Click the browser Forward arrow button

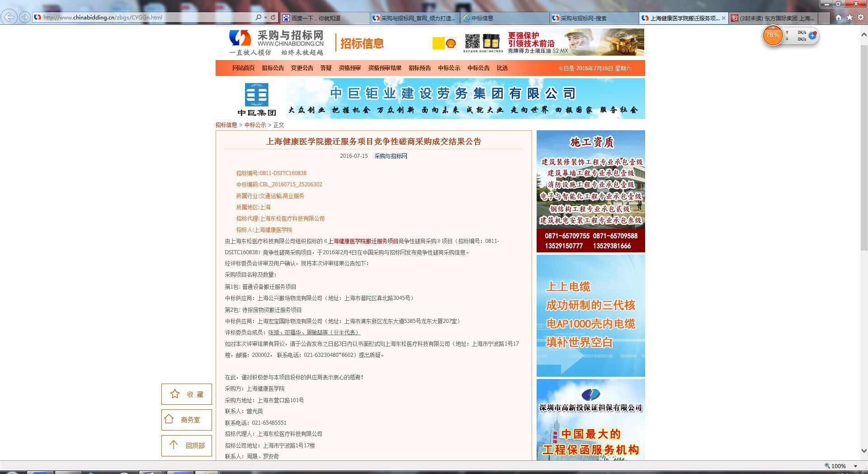click(25, 18)
